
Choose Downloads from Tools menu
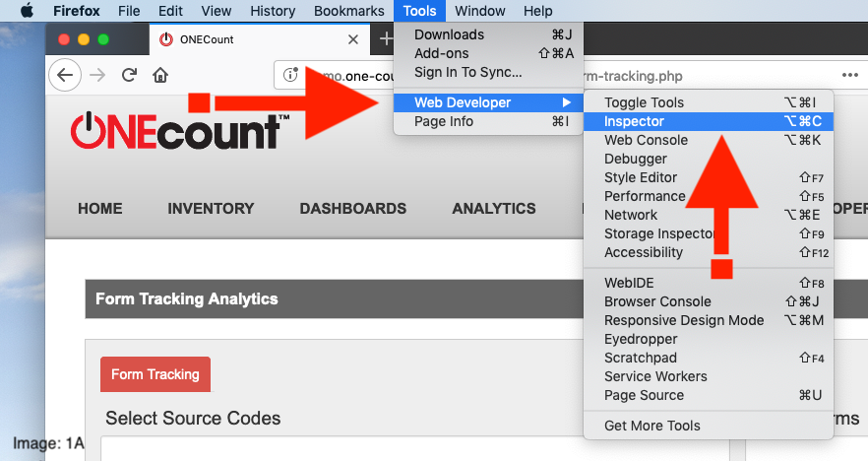click(488, 34)
